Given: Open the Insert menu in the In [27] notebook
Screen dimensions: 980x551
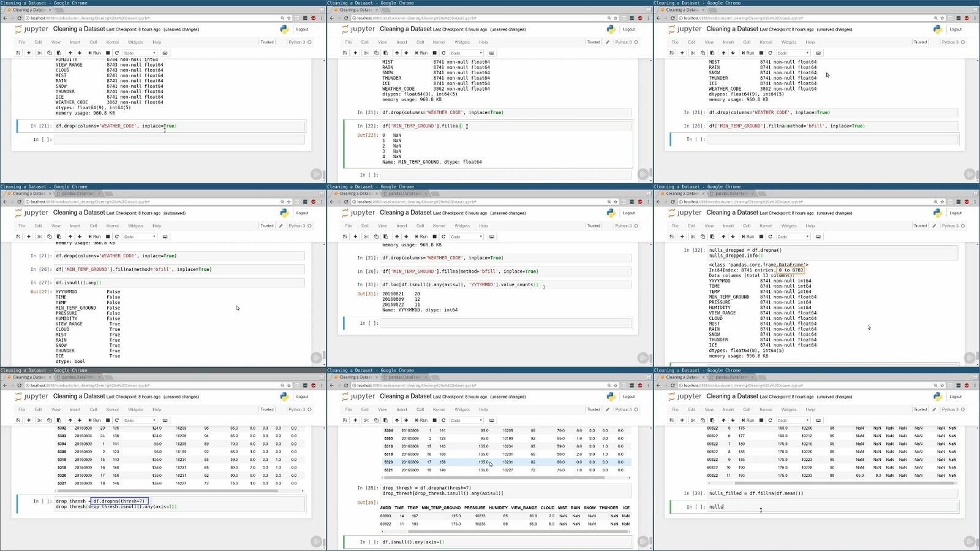Looking at the screenshot, I should tap(75, 226).
